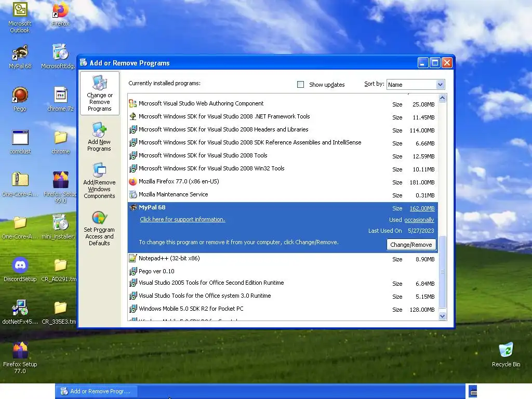Image resolution: width=532 pixels, height=399 pixels.
Task: Select Microsoft Outlook desktop icon
Action: [20, 18]
